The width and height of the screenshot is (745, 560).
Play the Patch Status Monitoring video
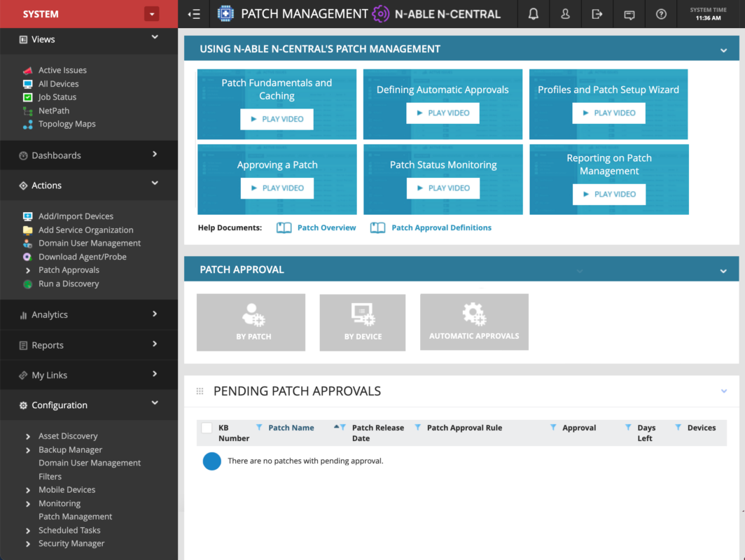443,188
